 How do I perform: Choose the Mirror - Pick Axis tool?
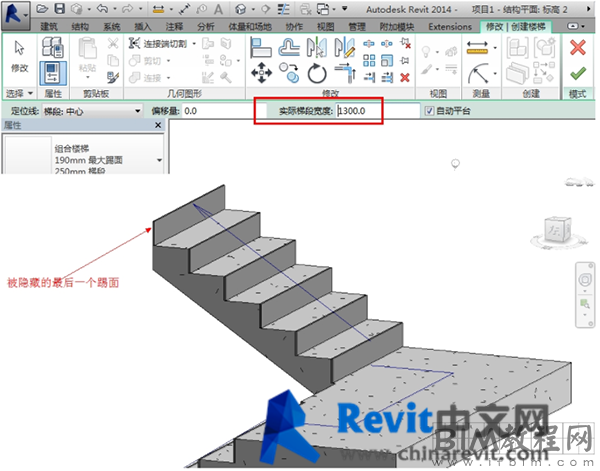(x=317, y=47)
